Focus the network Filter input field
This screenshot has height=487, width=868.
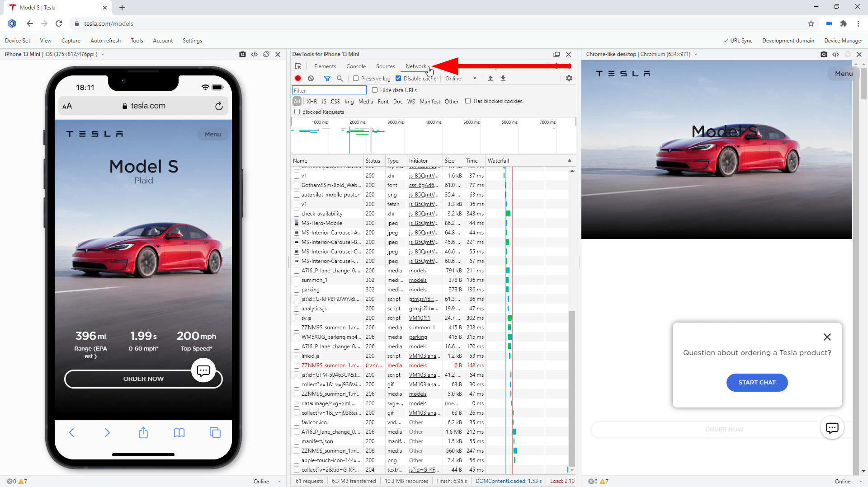pyautogui.click(x=329, y=90)
